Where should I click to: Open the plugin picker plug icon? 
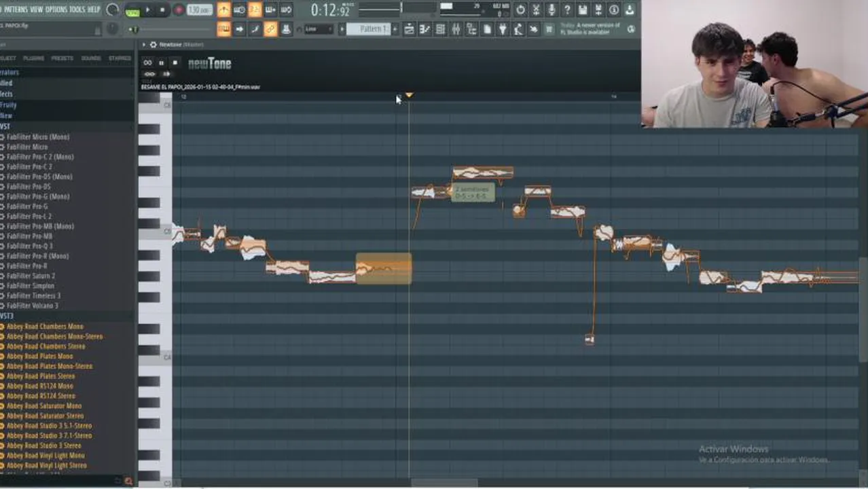(503, 29)
